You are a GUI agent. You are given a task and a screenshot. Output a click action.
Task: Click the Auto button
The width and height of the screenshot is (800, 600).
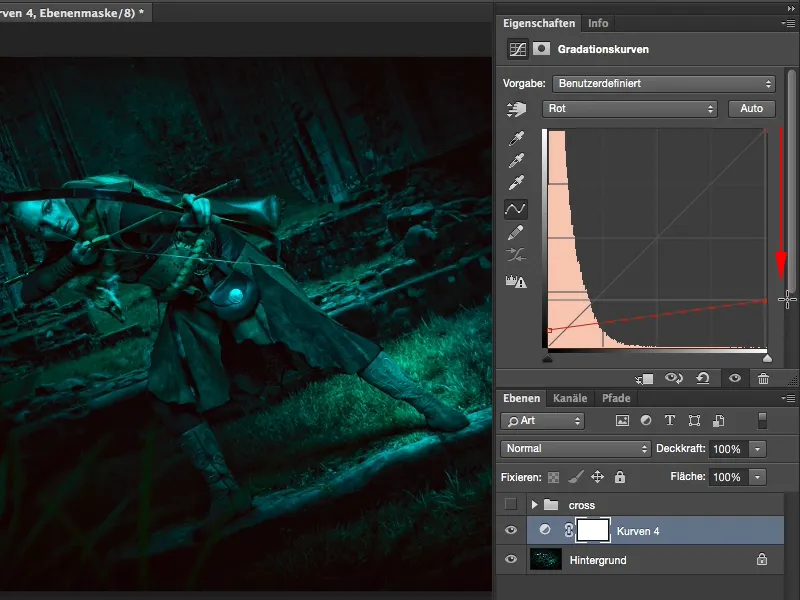point(752,109)
